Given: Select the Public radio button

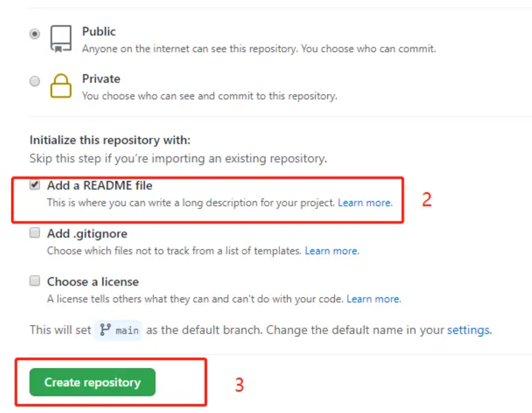Looking at the screenshot, I should click(x=34, y=34).
